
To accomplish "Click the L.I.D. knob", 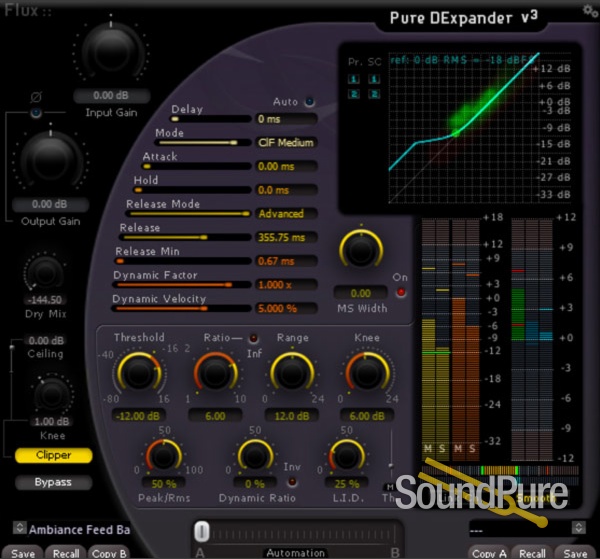I will point(347,456).
